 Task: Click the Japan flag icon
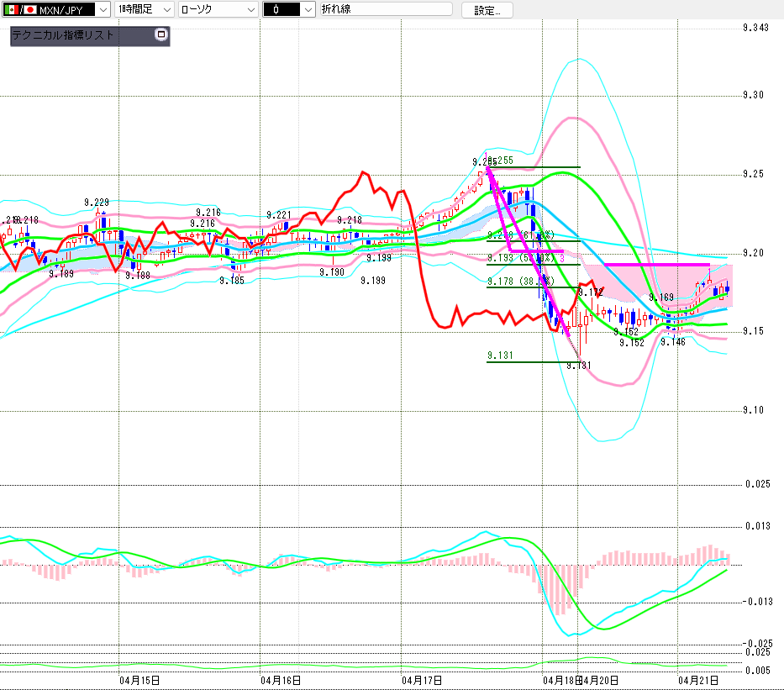click(x=29, y=9)
